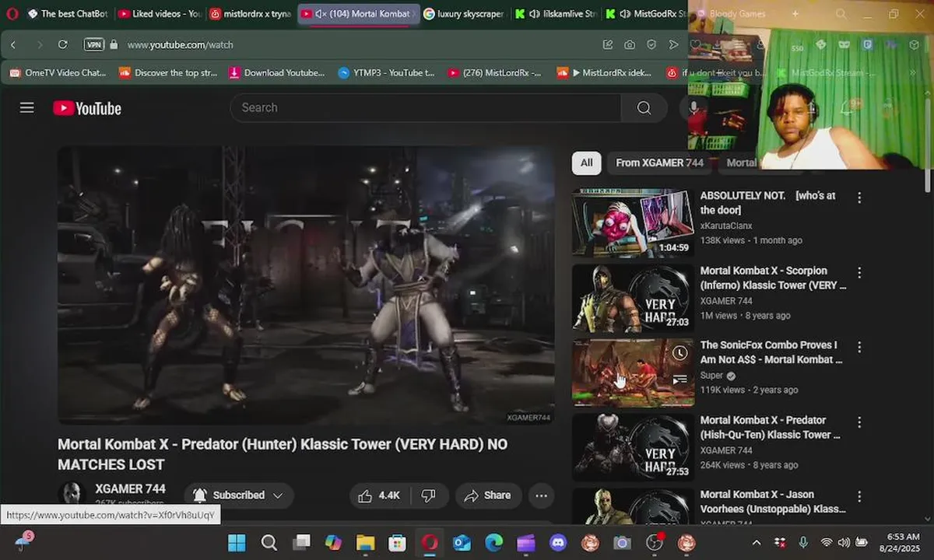The width and height of the screenshot is (934, 560).
Task: Open the ad blocker shield icon
Action: point(651,45)
